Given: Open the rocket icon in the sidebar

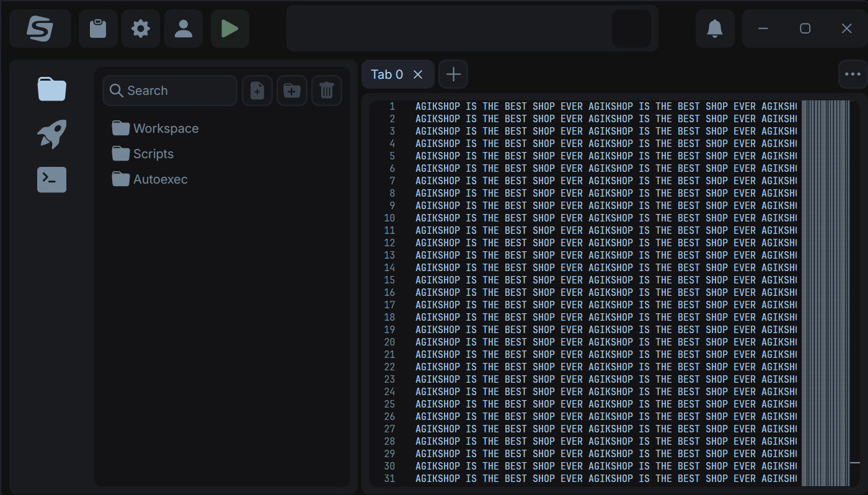Looking at the screenshot, I should 51,134.
